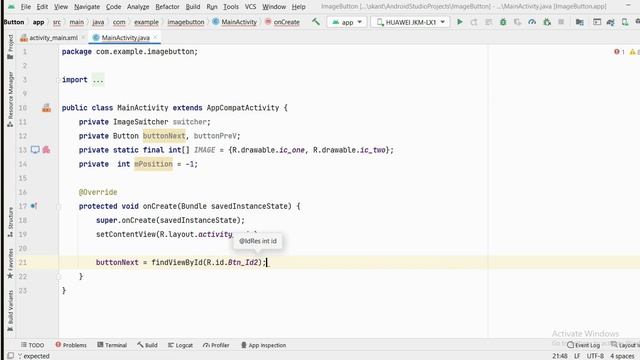
Task: Click the mPosition field on line 14
Action: click(153, 164)
